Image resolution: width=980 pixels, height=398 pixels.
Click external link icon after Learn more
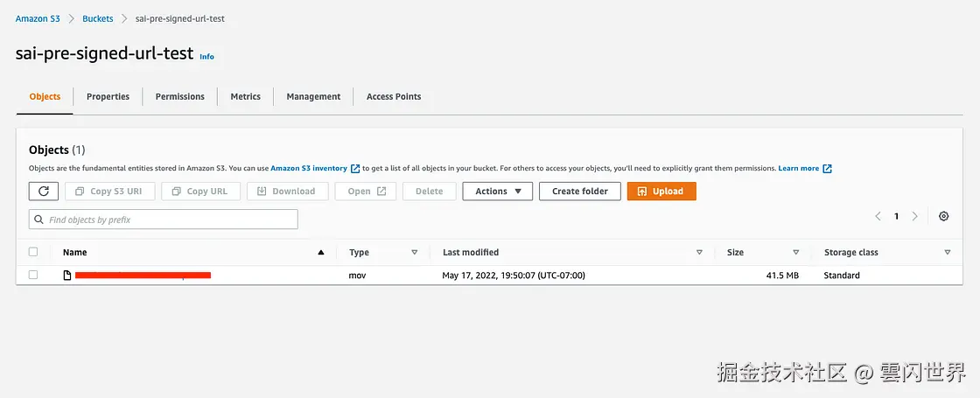click(827, 169)
